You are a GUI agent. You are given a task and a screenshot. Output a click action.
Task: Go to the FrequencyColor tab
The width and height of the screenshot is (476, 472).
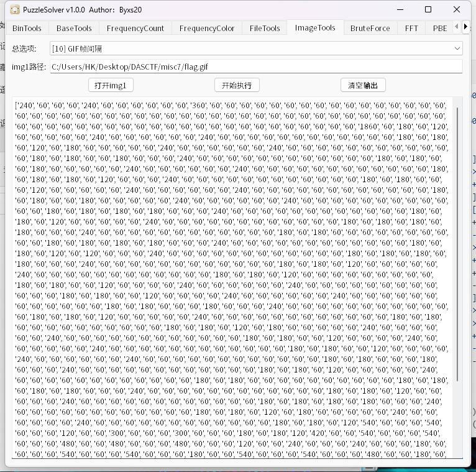(x=207, y=28)
